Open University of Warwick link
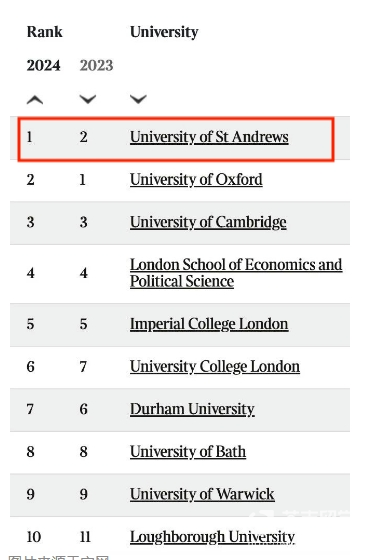Viewport: 365px width, 560px height. (202, 495)
